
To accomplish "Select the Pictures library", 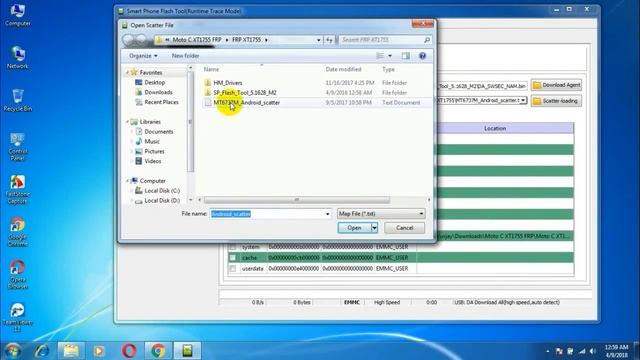I will coord(154,151).
